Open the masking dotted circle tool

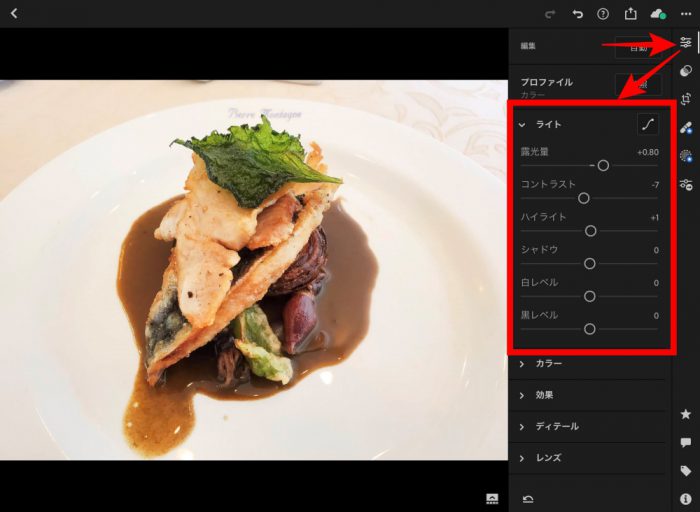(686, 156)
